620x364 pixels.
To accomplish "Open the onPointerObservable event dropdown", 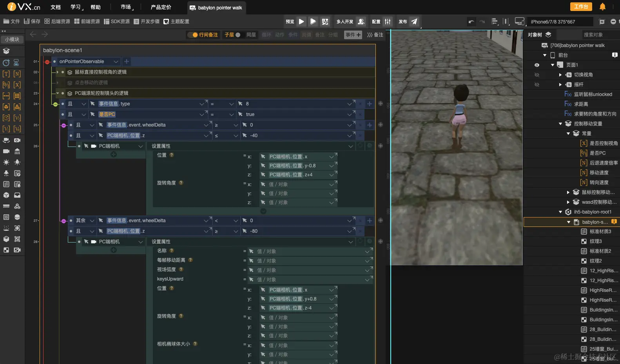I will click(116, 62).
